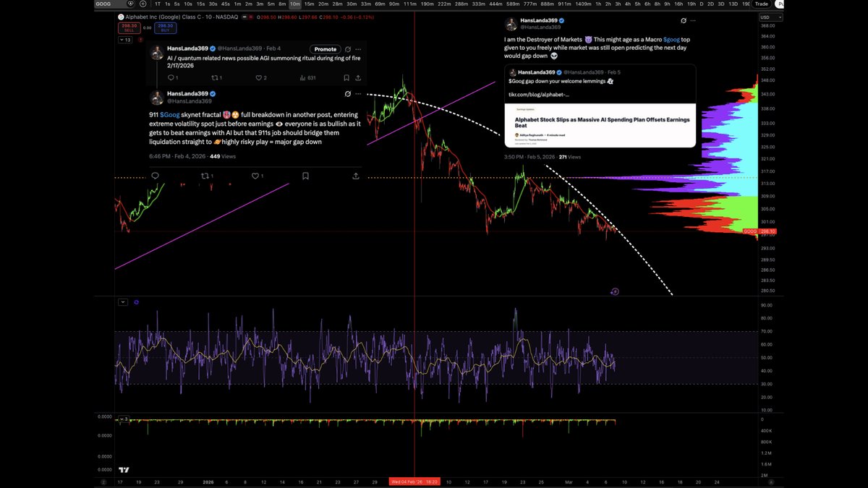Open timezone button left of time axis

(103, 481)
